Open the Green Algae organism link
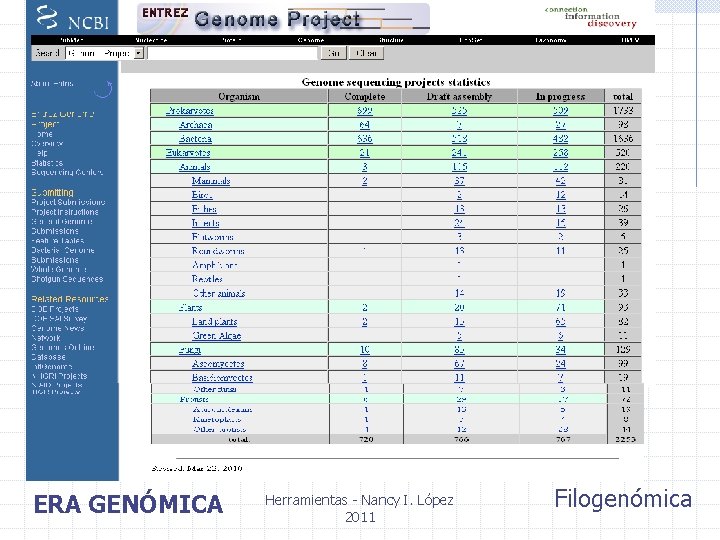Viewport: 720px width, 540px height. point(216,336)
